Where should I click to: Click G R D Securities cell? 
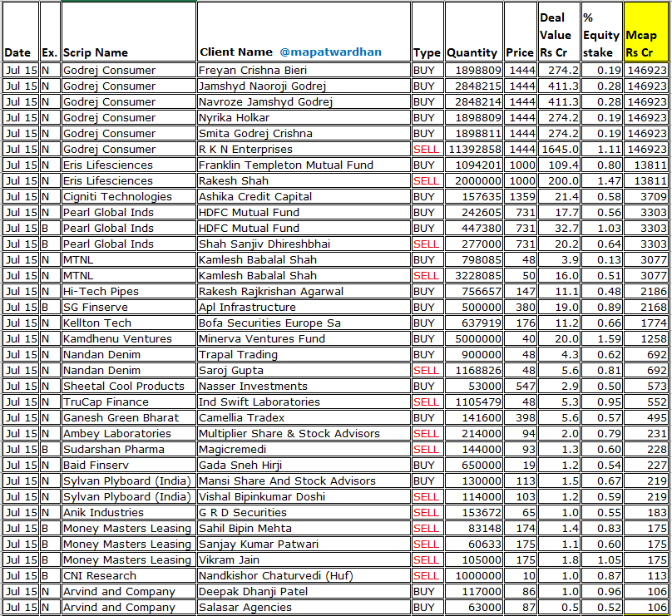coord(304,513)
